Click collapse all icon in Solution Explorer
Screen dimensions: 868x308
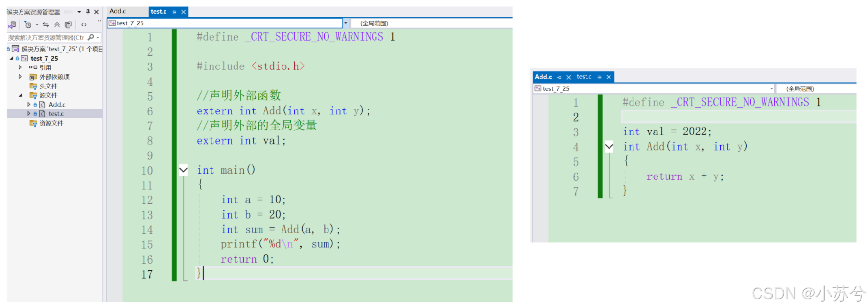[57, 24]
